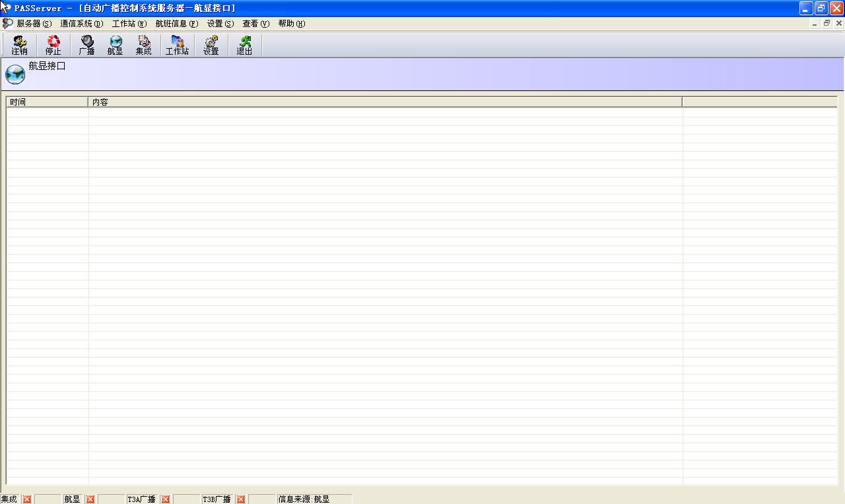The image size is (845, 504).
Task: Open the 通信系统(D) menu
Action: (x=81, y=24)
